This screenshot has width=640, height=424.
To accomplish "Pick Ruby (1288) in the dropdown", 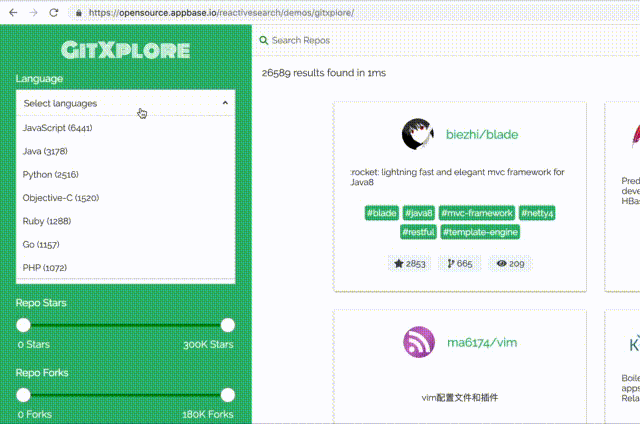I will coord(125,221).
